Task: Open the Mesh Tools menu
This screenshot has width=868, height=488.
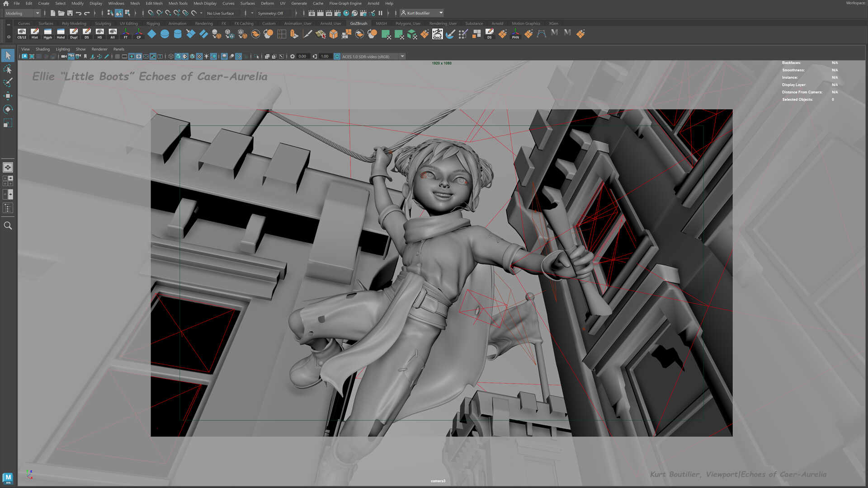Action: point(178,3)
